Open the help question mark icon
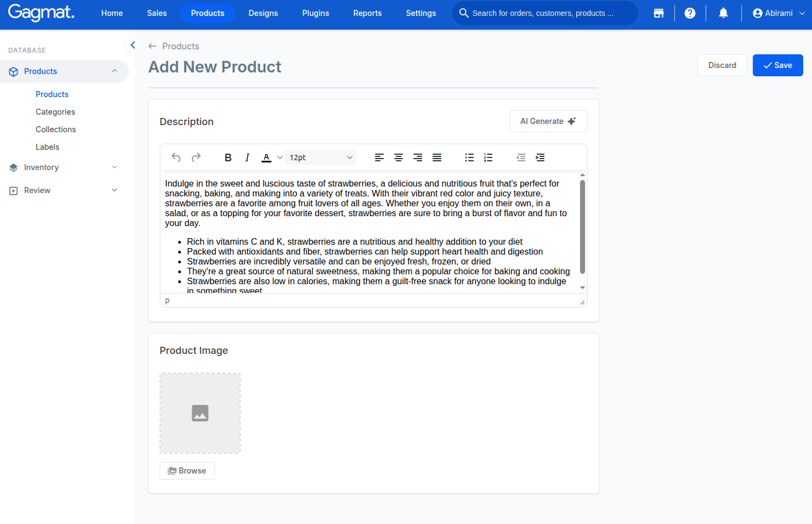The width and height of the screenshot is (812, 524). click(690, 13)
